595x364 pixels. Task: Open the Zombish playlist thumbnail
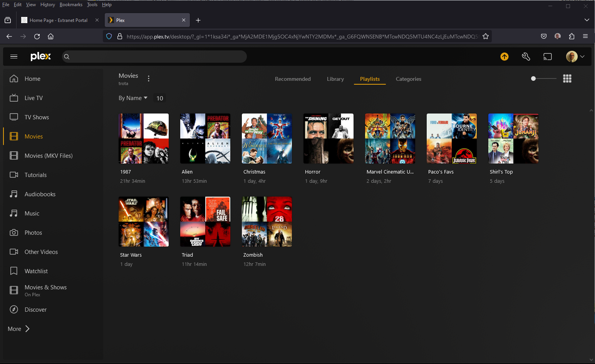point(267,222)
